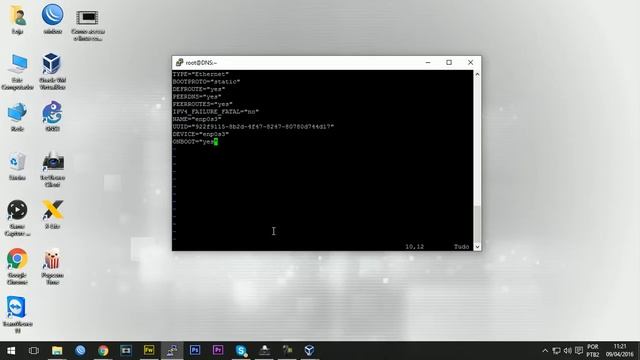Launch Oracle VM VirtualBox from desktop
640x360 pixels.
pos(52,71)
